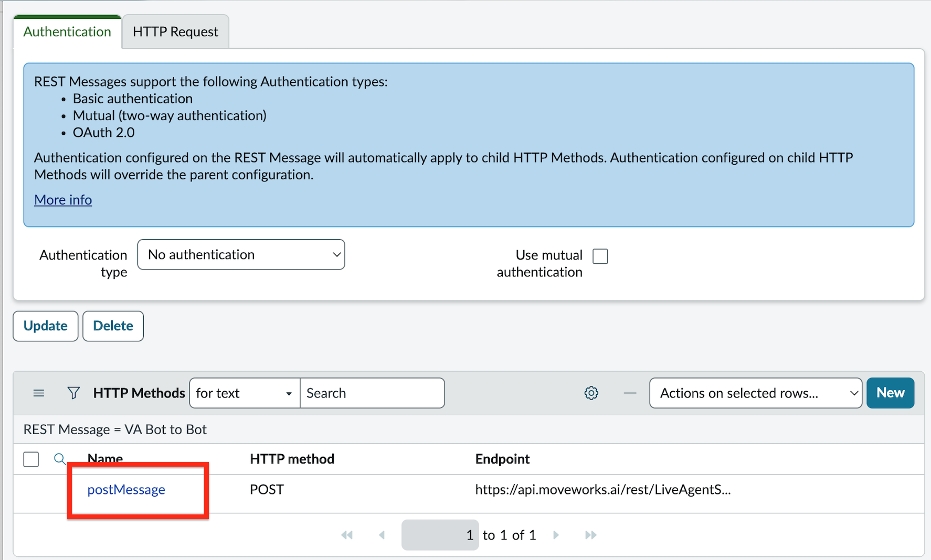Select the Authentication tab
This screenshot has height=560, width=931.
tap(67, 32)
